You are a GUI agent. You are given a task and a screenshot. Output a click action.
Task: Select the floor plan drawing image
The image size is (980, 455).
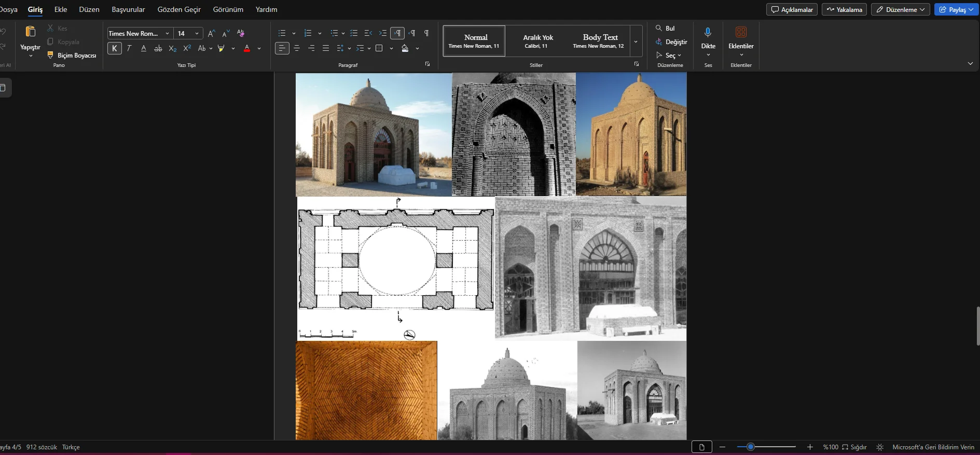(395, 267)
